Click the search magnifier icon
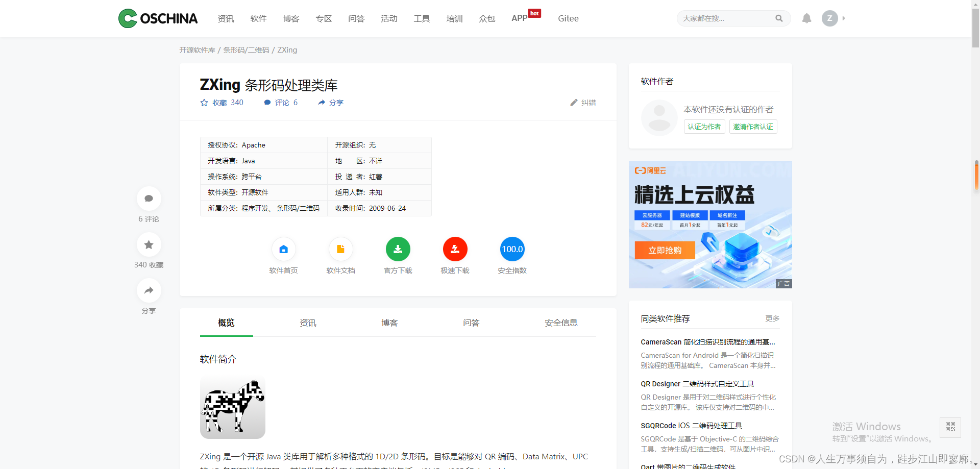Screen dimensions: 980x469 [x=779, y=18]
